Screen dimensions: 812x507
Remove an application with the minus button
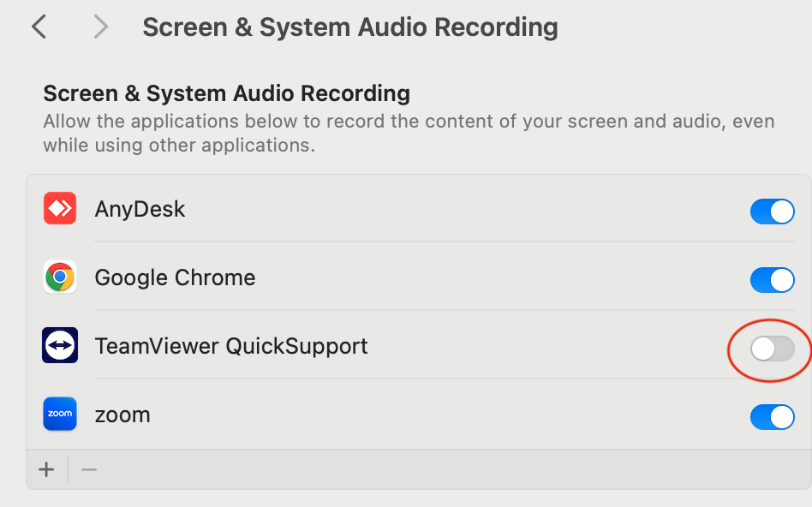pos(89,469)
